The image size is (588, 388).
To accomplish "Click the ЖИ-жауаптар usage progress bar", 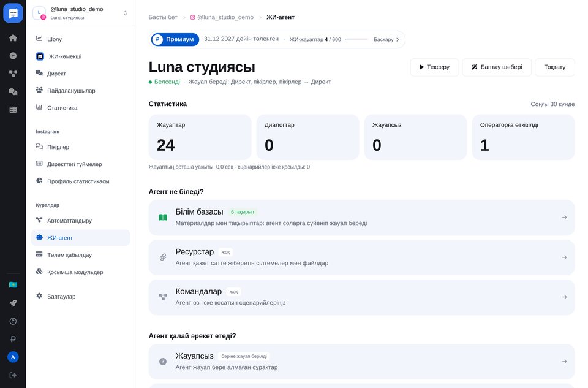I will (356, 39).
